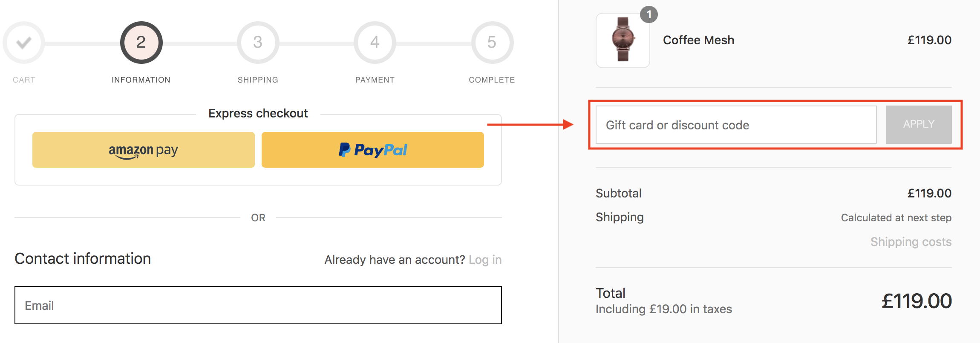980x343 pixels.
Task: Open the Coffee Mesh watch thumbnail
Action: click(x=623, y=40)
